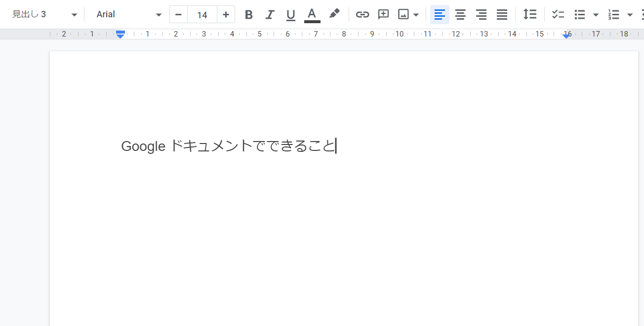Insert a link with the chain icon
This screenshot has width=644, height=326.
tap(362, 14)
